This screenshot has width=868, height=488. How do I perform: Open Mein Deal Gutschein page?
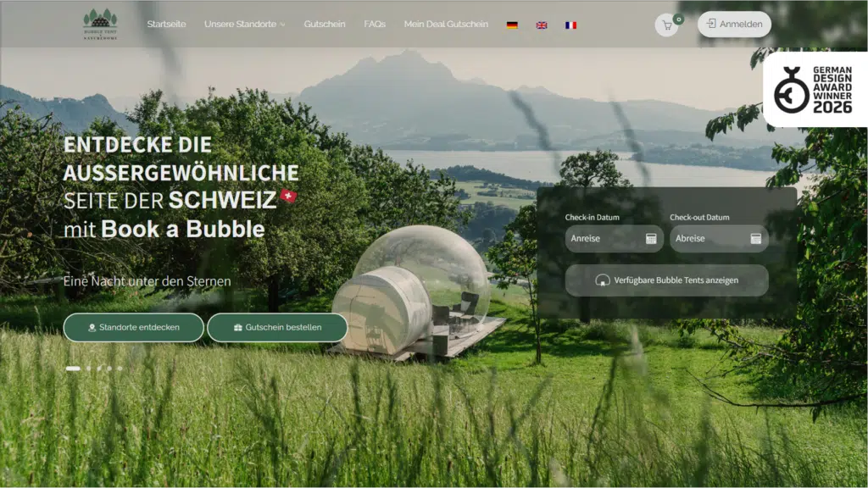click(446, 25)
